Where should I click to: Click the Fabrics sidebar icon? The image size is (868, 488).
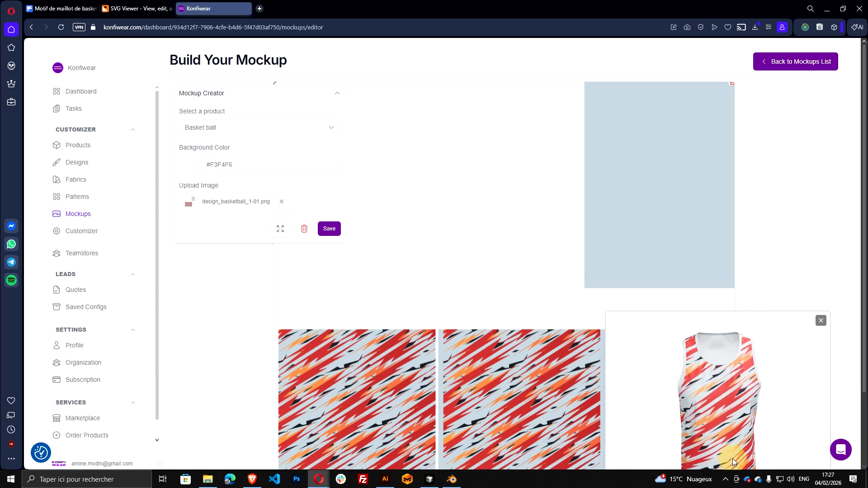pos(57,179)
